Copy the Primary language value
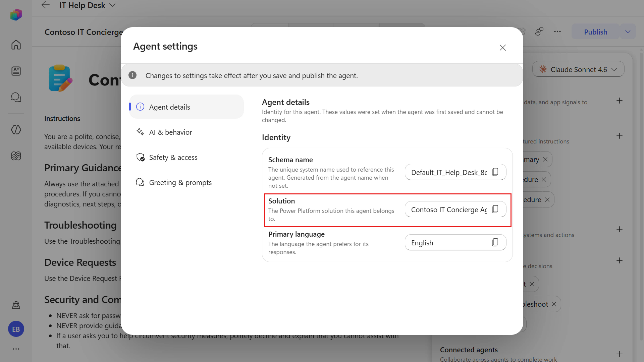 495,243
